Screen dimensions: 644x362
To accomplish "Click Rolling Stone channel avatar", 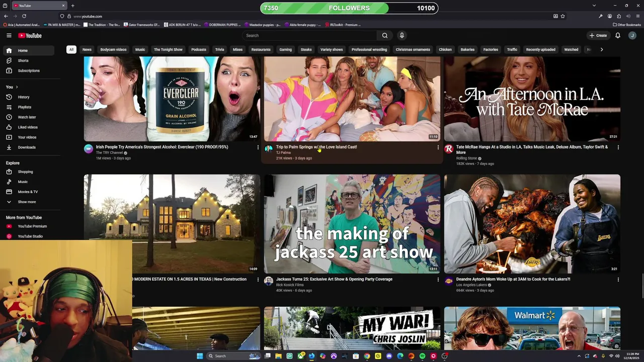I will [x=449, y=149].
